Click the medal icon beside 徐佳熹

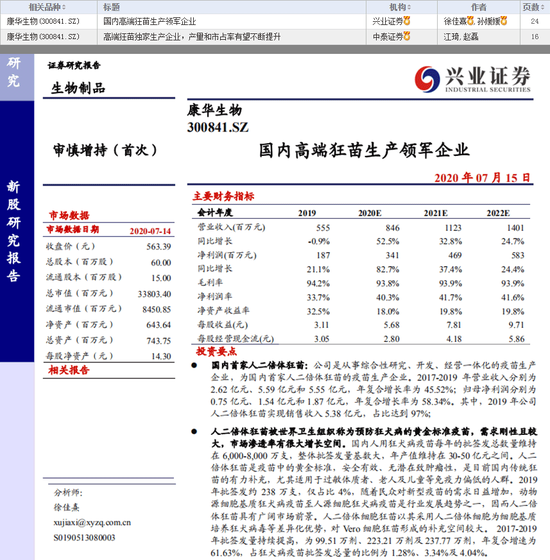coord(470,21)
